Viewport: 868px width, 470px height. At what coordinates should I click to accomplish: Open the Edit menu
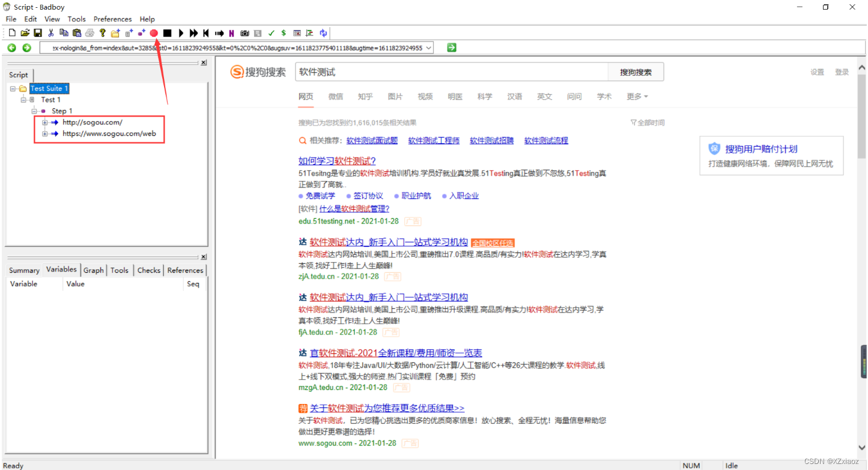[x=31, y=19]
